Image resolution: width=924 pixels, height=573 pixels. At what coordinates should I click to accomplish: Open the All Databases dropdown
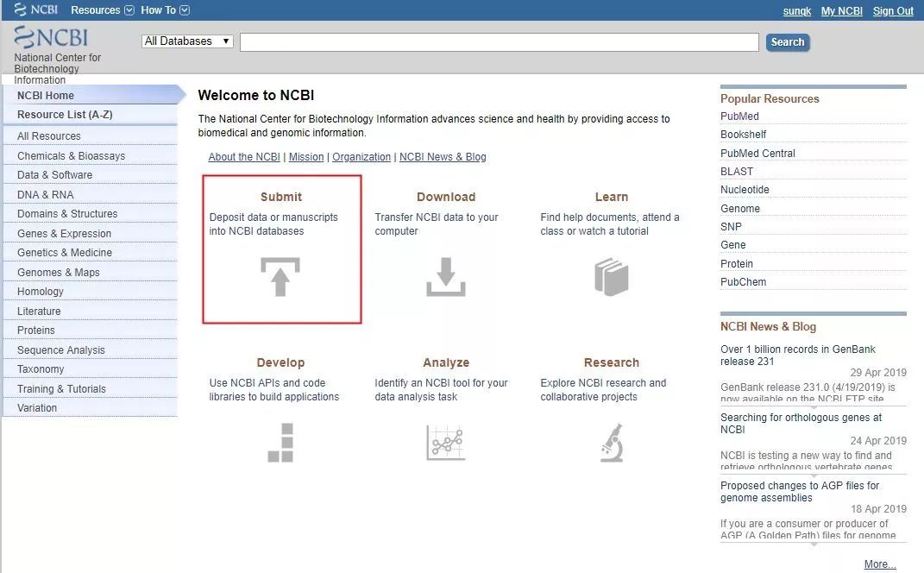point(187,41)
